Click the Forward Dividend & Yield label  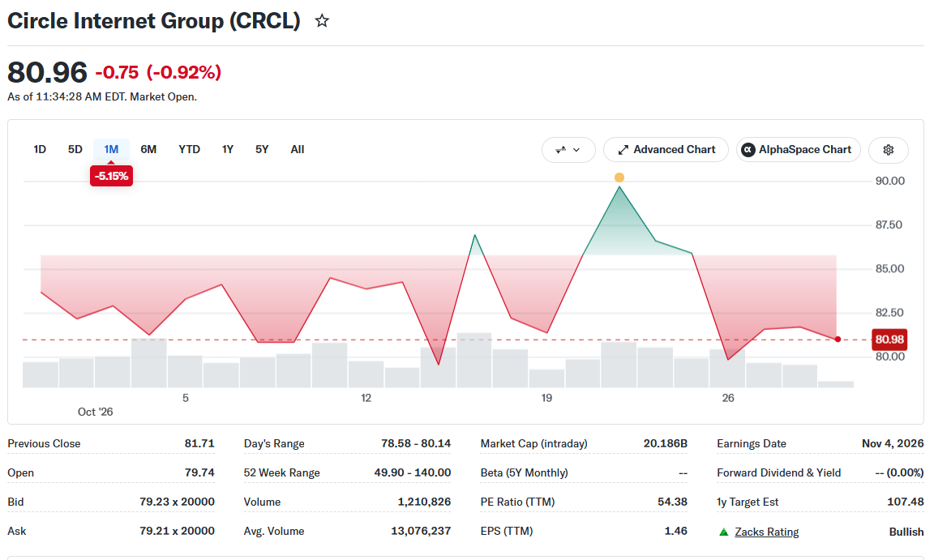[778, 472]
